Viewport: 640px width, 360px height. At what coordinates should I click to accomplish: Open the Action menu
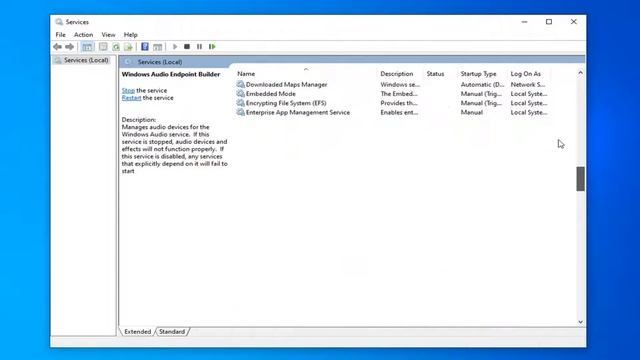[83, 35]
